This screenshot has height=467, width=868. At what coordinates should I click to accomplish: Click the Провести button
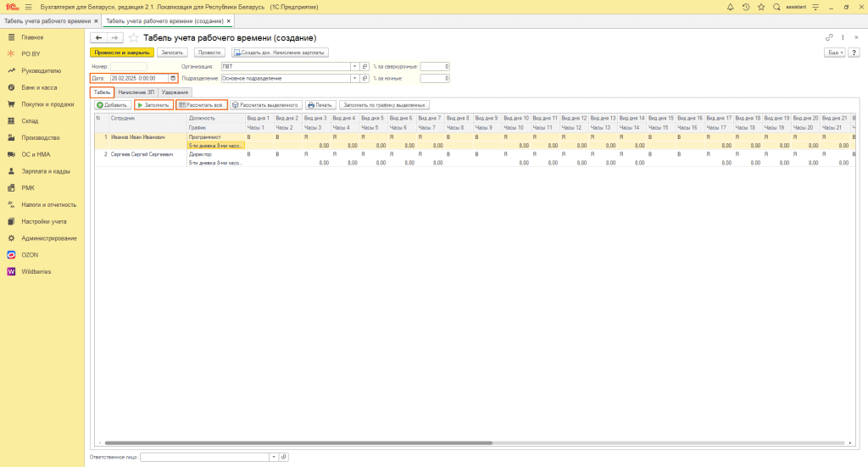(209, 53)
